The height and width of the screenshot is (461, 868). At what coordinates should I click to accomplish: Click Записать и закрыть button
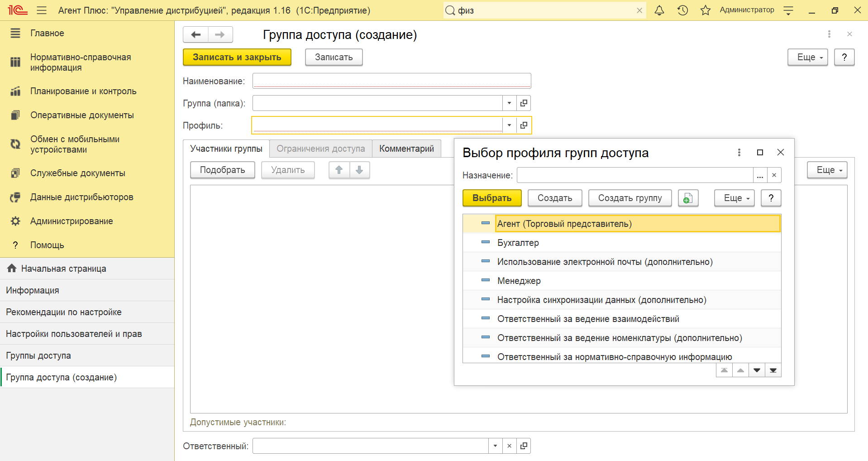237,57
